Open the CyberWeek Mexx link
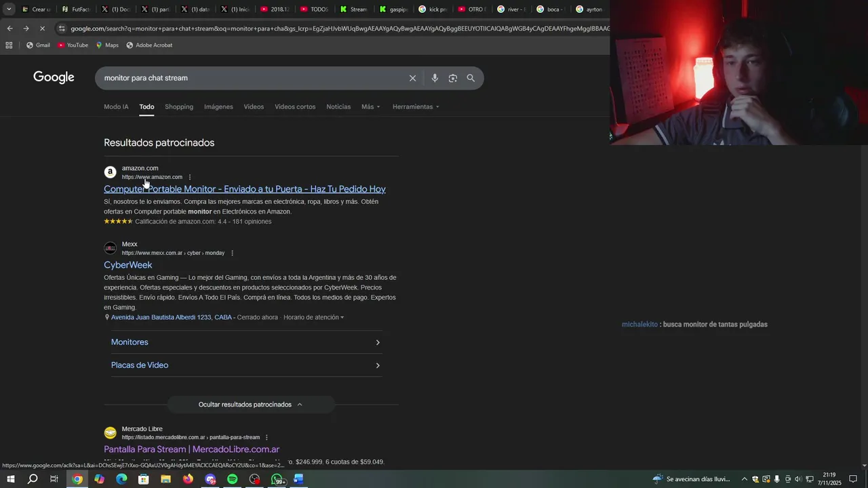The height and width of the screenshot is (488, 868). pos(128,265)
